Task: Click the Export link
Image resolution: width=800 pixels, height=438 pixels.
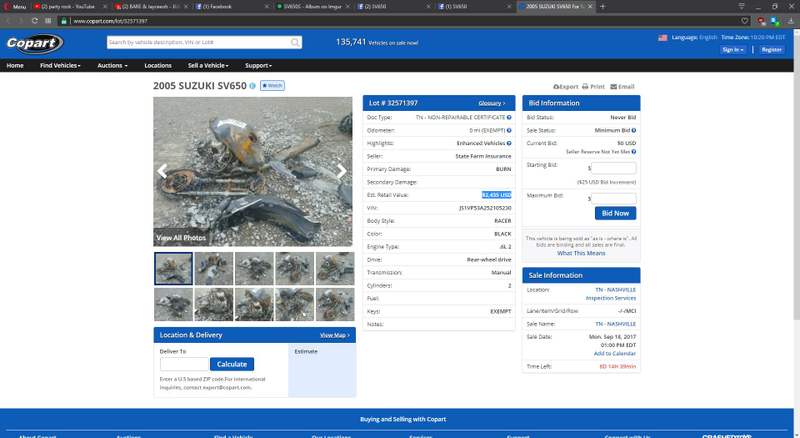Action: pos(565,87)
